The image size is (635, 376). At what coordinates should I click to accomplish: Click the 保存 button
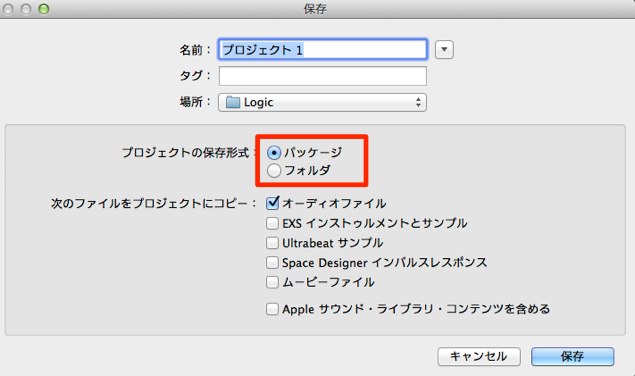coord(573,357)
